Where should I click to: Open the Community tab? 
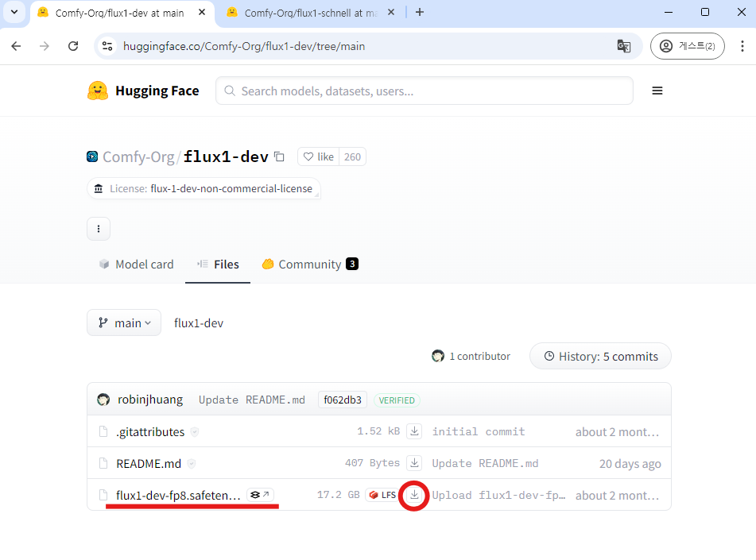[x=310, y=264]
